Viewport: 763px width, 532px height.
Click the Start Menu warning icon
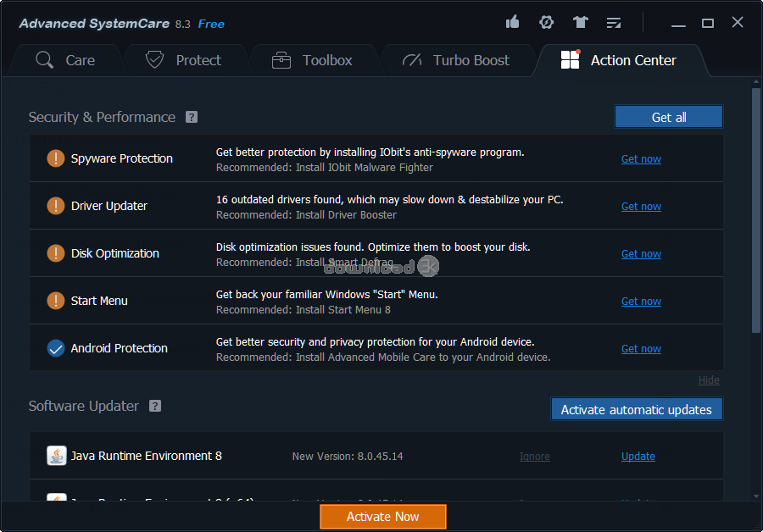(x=55, y=301)
